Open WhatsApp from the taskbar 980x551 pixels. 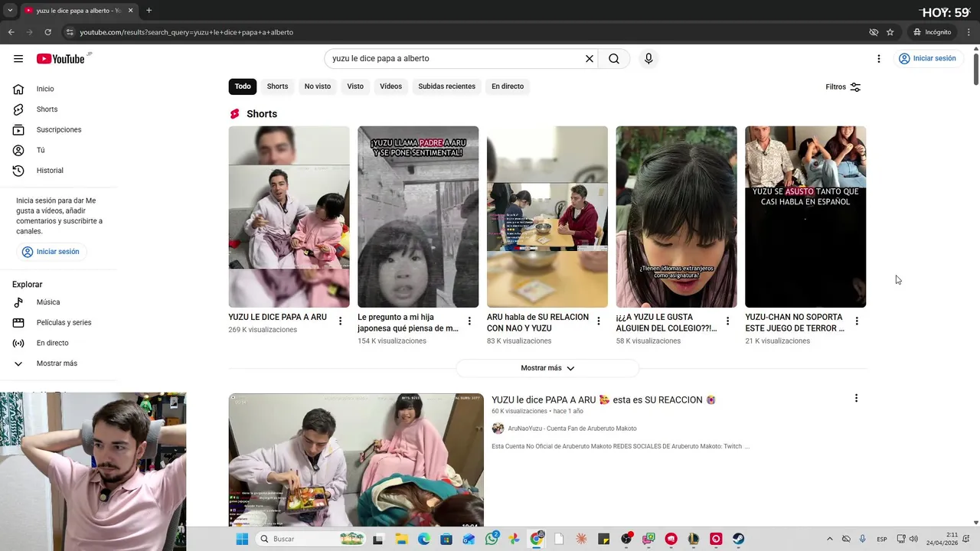click(492, 539)
